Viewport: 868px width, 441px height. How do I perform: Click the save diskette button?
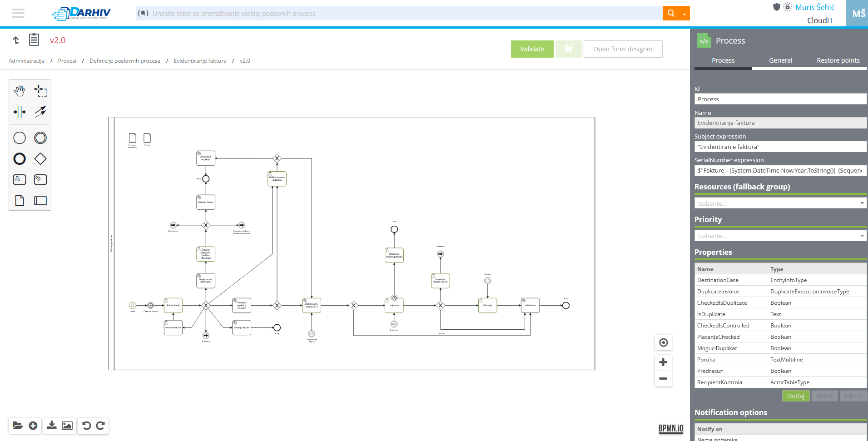pos(568,49)
